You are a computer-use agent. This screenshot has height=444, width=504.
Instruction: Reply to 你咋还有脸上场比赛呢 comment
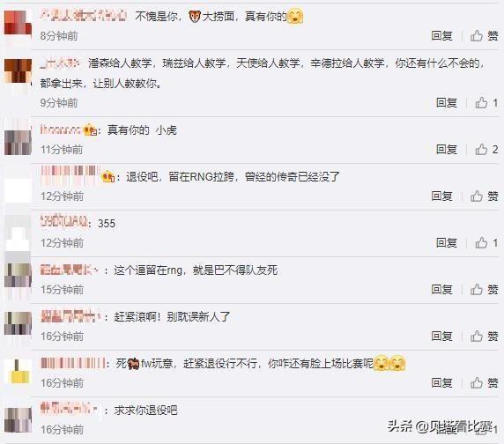click(442, 383)
